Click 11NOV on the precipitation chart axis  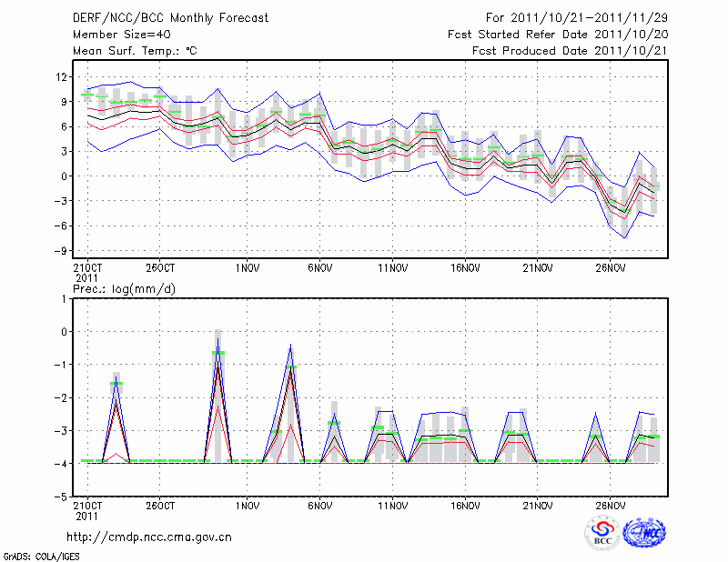point(391,506)
